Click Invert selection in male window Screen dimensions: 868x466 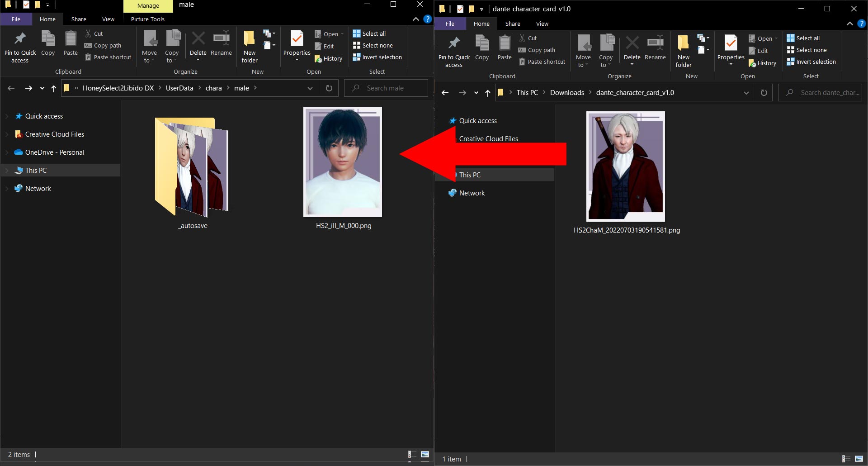pos(377,57)
